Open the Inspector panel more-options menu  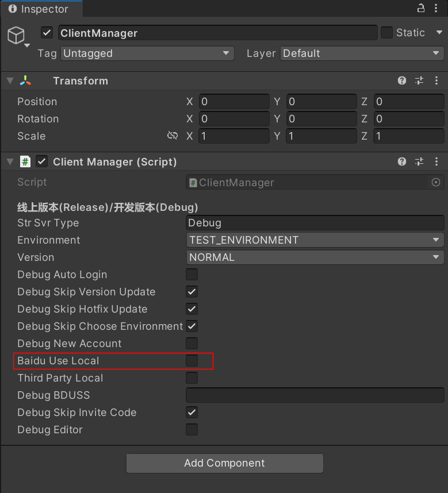coord(438,8)
